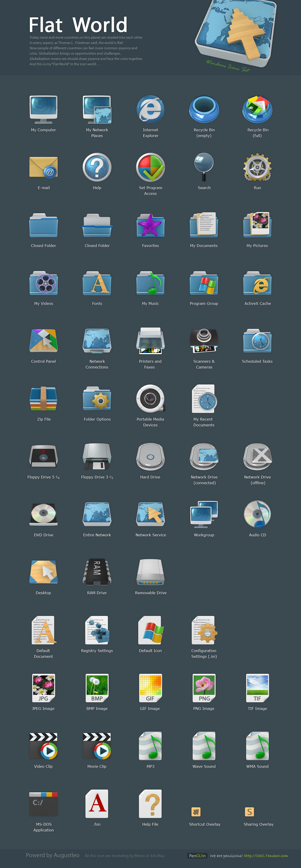Select the Floppy Drive 5 ¼ icon
The image size is (301, 868).
pyautogui.click(x=44, y=456)
